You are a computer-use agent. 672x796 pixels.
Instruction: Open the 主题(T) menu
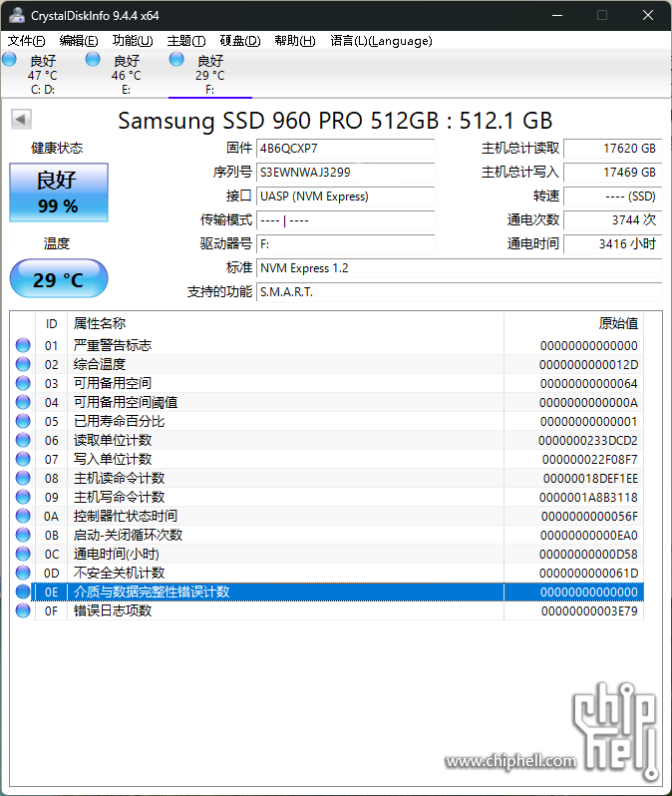[x=186, y=41]
